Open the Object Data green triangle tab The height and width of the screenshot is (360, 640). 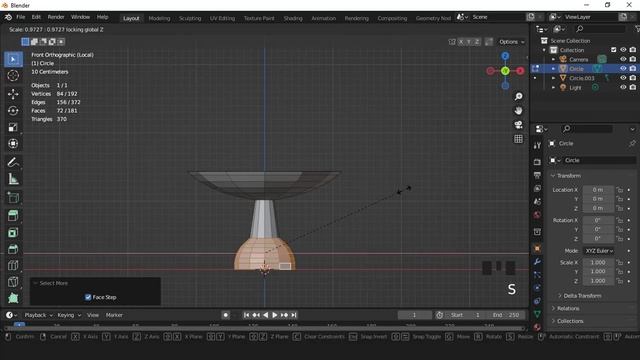pyautogui.click(x=537, y=314)
